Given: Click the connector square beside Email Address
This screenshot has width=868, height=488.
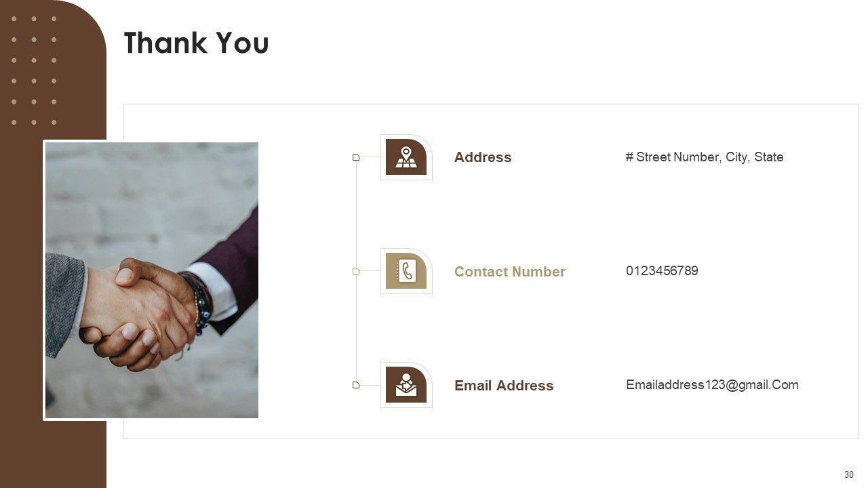Looking at the screenshot, I should tap(356, 385).
